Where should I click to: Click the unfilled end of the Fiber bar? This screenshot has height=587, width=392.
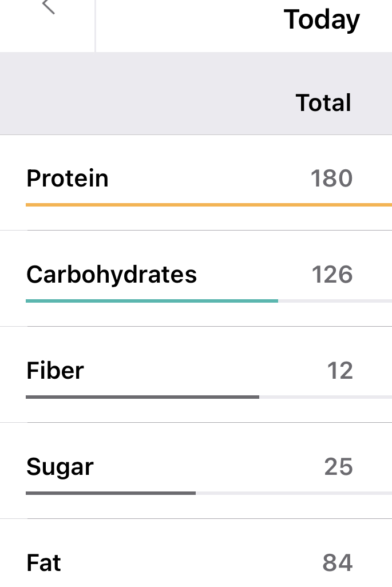(x=325, y=396)
